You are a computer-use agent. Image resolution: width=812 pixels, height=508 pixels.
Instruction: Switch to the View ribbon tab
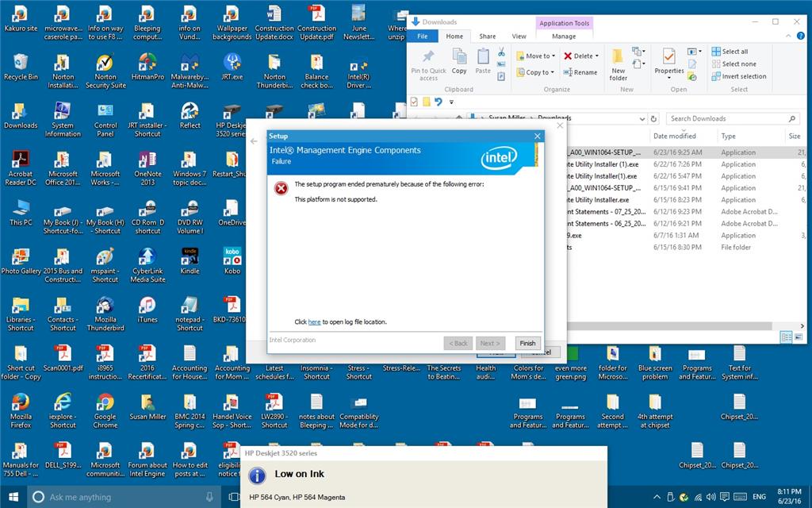519,37
